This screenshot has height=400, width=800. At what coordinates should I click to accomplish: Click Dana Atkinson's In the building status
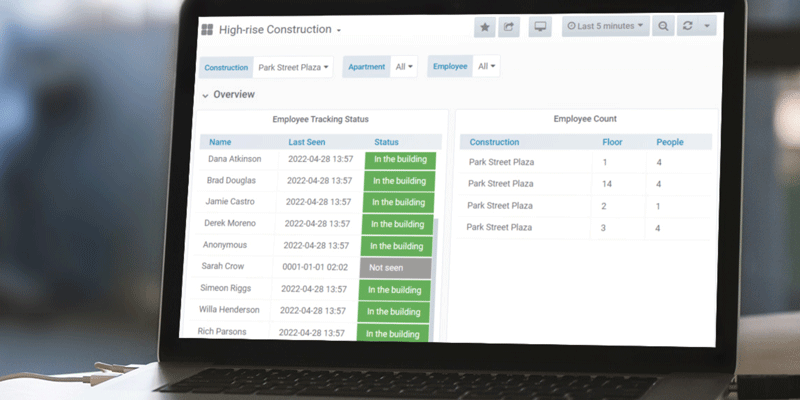point(400,160)
